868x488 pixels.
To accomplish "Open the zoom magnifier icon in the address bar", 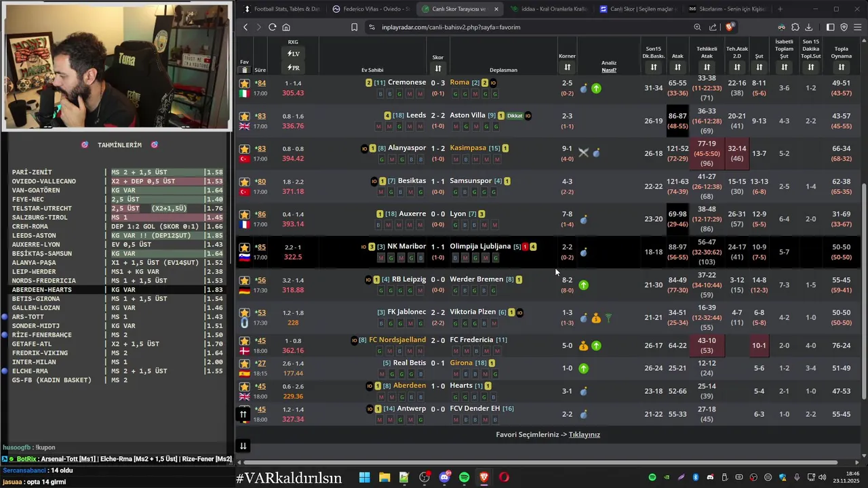I will tap(697, 27).
